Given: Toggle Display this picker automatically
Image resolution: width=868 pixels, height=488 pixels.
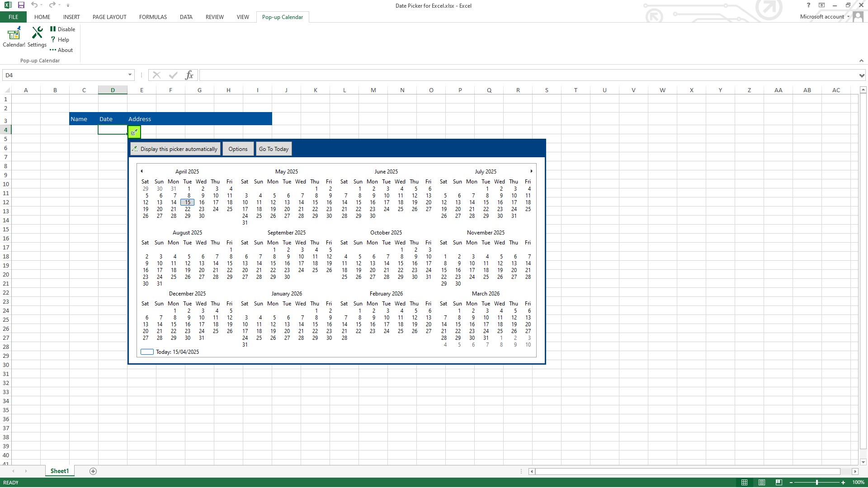Looking at the screenshot, I should point(175,149).
